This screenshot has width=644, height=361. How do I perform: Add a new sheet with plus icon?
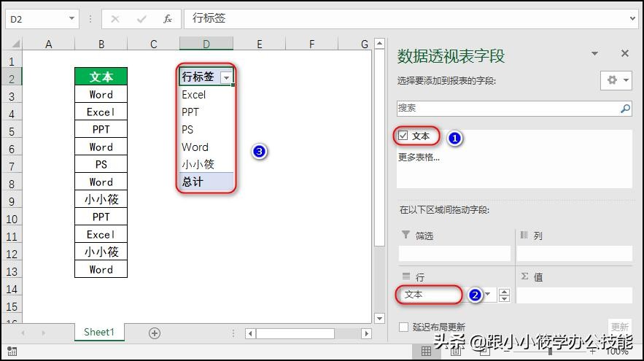click(155, 333)
